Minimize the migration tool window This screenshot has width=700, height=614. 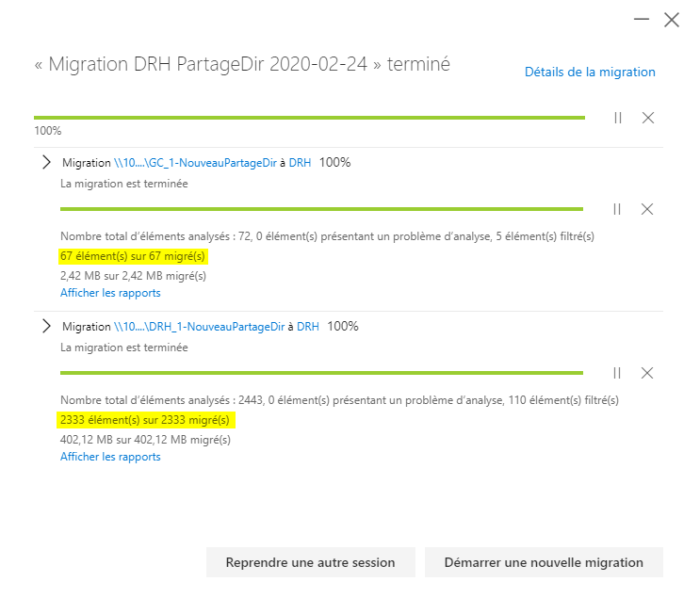[642, 19]
